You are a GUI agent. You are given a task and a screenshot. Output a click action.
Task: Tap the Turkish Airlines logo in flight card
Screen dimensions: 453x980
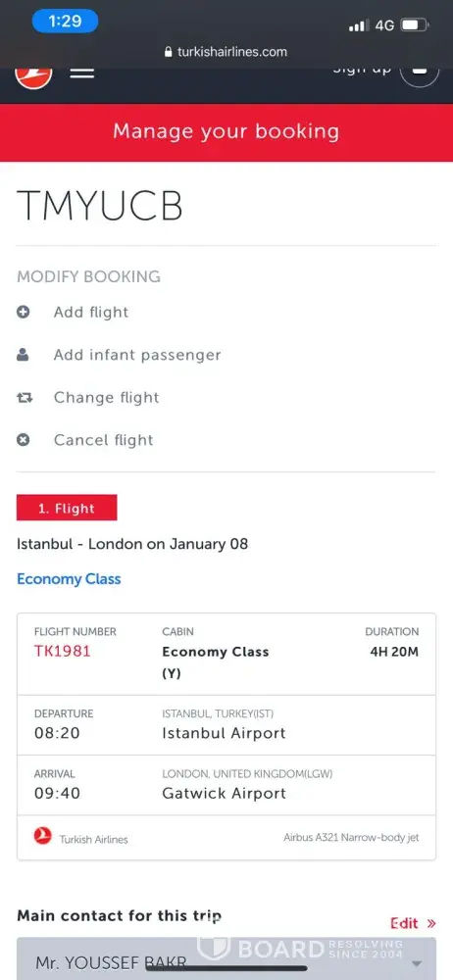[42, 836]
